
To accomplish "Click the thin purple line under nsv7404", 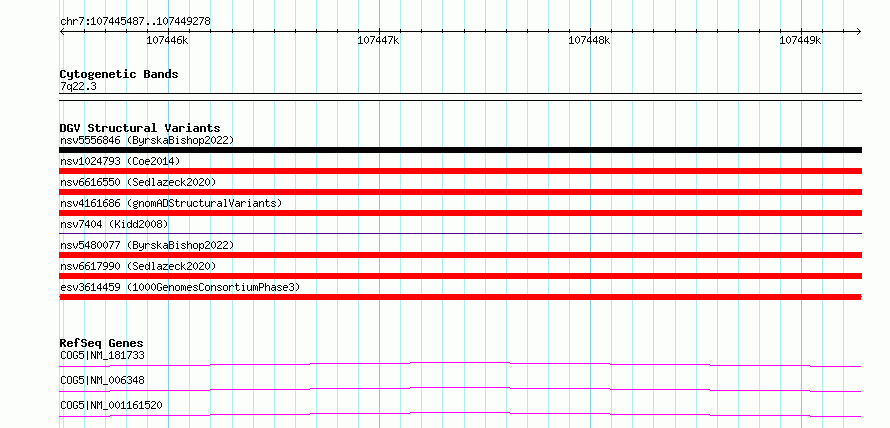I will tap(460, 233).
